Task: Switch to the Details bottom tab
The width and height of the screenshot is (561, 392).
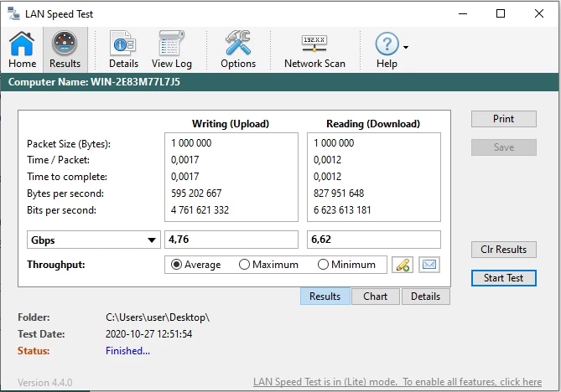Action: [426, 297]
